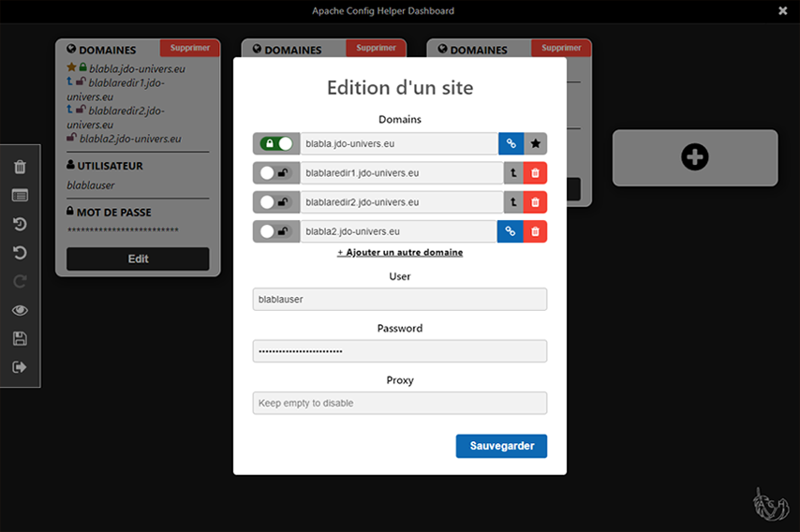Viewport: 800px width, 532px height.
Task: Click the redirect icon for blablaredir1.jdo-univers.eu
Action: 513,173
